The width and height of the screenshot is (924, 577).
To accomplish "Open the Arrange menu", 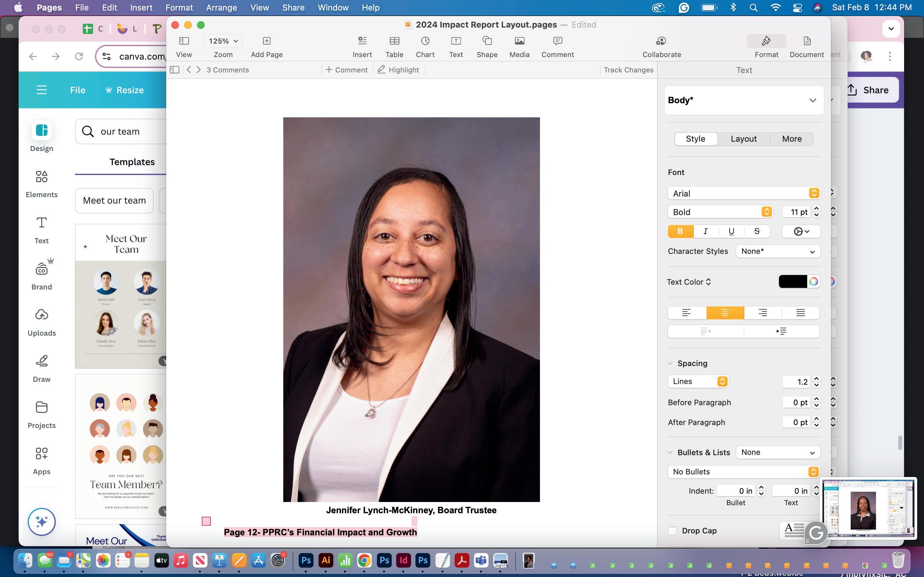I will click(221, 8).
